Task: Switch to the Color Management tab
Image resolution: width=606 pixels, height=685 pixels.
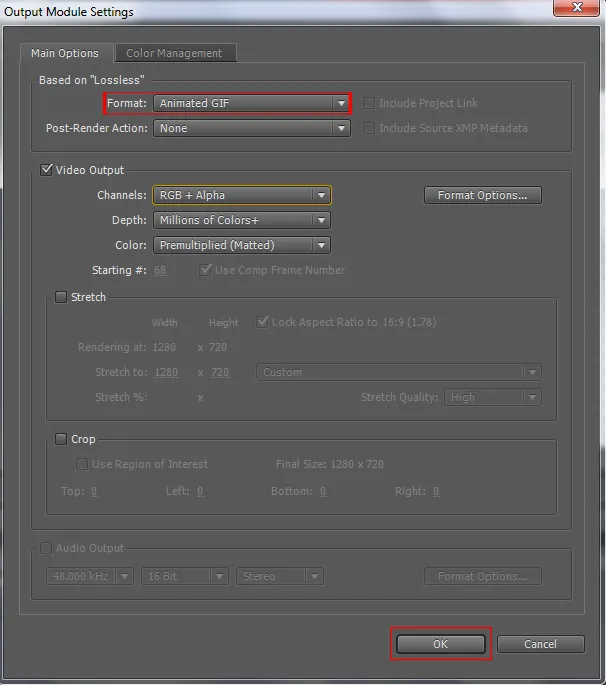Action: [x=176, y=53]
